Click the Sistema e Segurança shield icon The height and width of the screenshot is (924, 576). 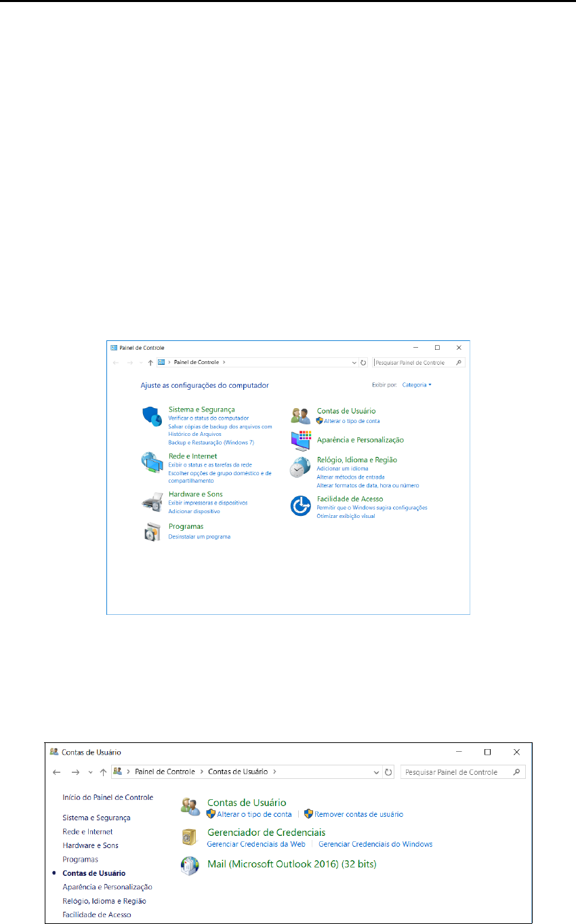(x=152, y=416)
